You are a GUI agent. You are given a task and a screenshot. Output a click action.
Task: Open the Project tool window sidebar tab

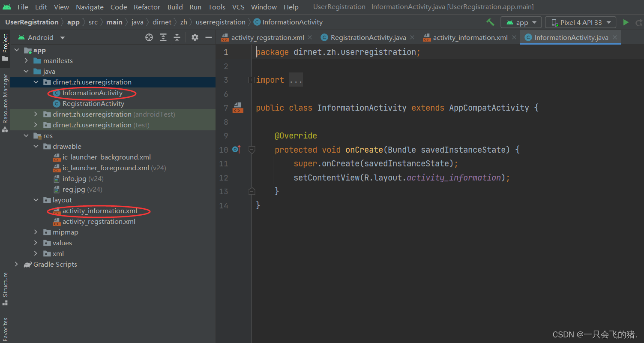pyautogui.click(x=5, y=47)
